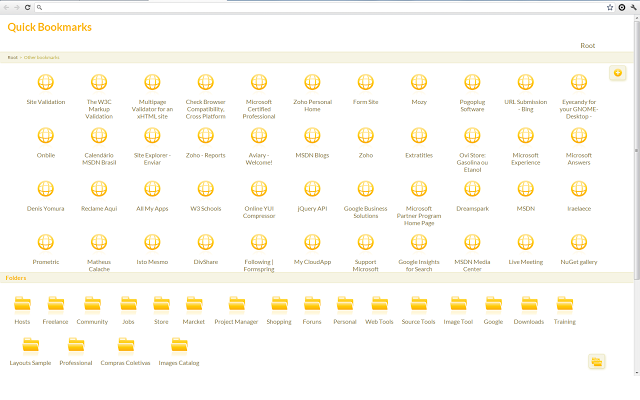Open the Pogoplug Software bookmark

(x=472, y=93)
